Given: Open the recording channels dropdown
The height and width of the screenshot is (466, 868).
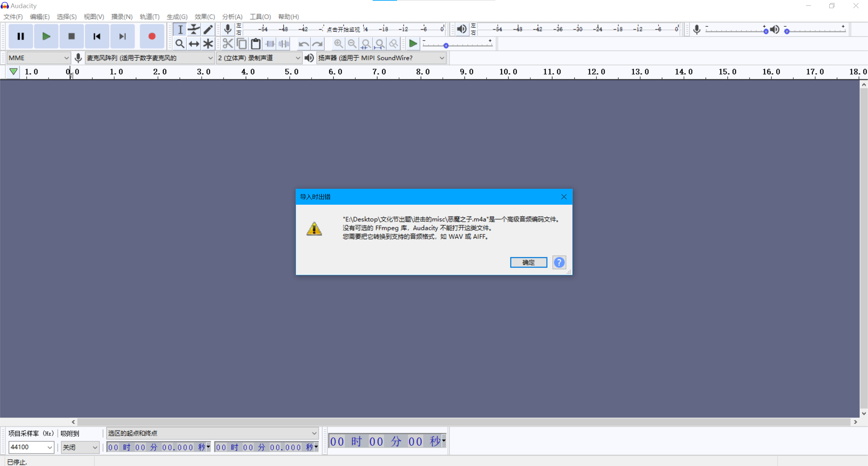Looking at the screenshot, I should (259, 58).
